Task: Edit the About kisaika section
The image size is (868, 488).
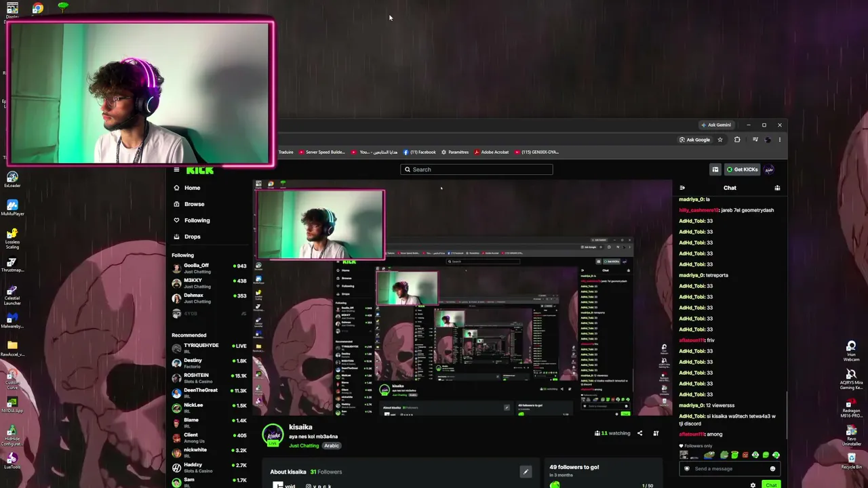Action: pos(525,472)
